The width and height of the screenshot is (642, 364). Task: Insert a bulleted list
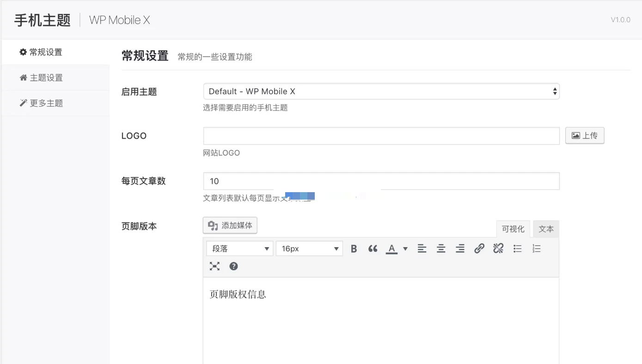point(517,249)
